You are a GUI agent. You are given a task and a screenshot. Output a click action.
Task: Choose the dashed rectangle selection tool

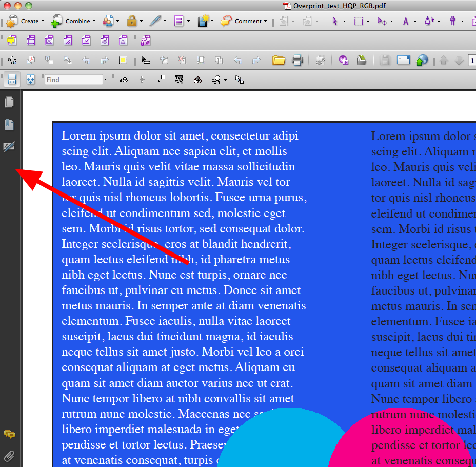(359, 21)
